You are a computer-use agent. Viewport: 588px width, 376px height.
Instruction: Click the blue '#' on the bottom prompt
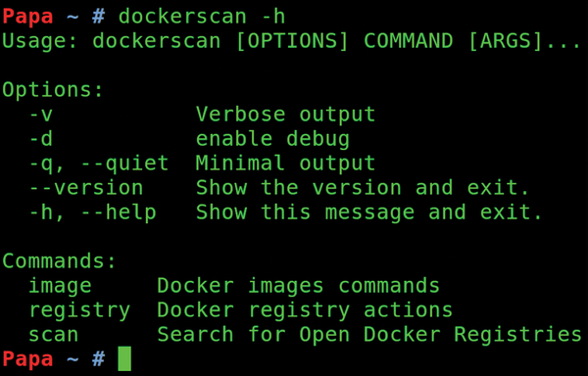pyautogui.click(x=98, y=359)
